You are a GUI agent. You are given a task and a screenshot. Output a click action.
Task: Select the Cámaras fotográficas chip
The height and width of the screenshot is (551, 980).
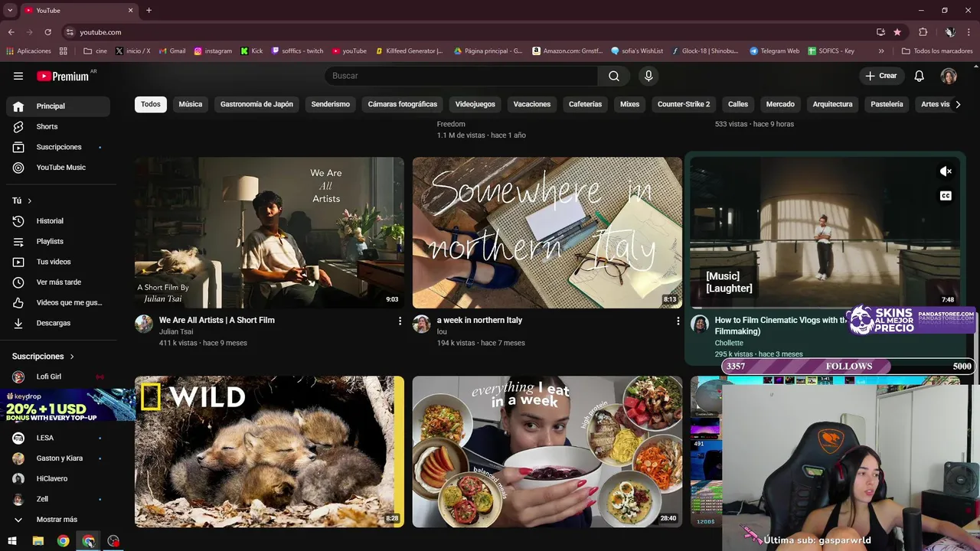(x=402, y=104)
